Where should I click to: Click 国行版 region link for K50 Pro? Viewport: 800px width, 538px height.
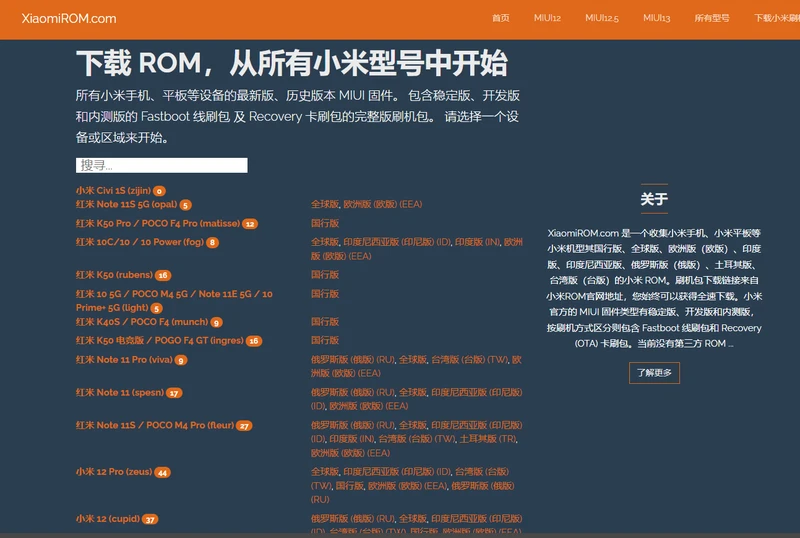click(325, 223)
